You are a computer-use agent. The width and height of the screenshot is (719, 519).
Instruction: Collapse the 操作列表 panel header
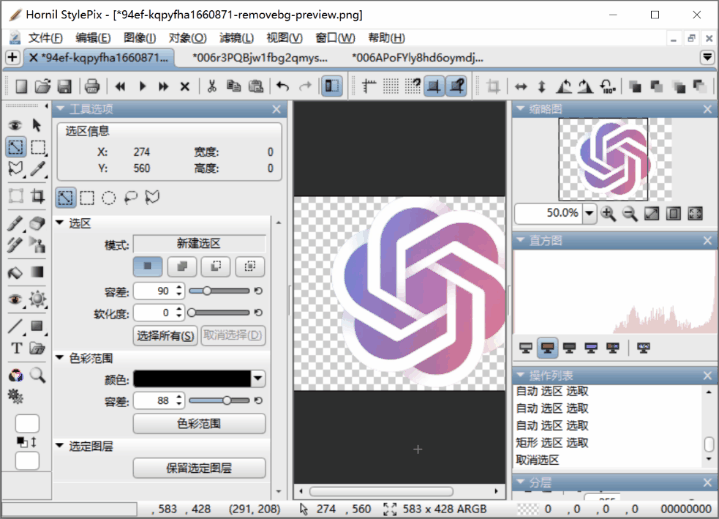(x=520, y=375)
